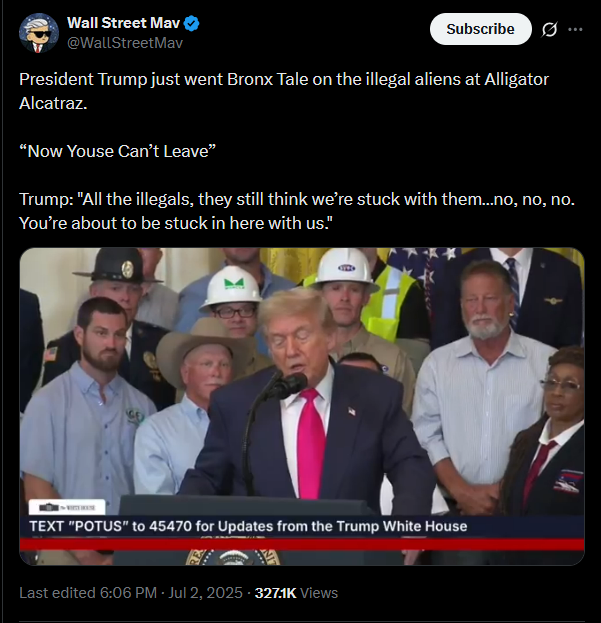
Task: Click the White House logo watermark in video
Action: coord(67,507)
